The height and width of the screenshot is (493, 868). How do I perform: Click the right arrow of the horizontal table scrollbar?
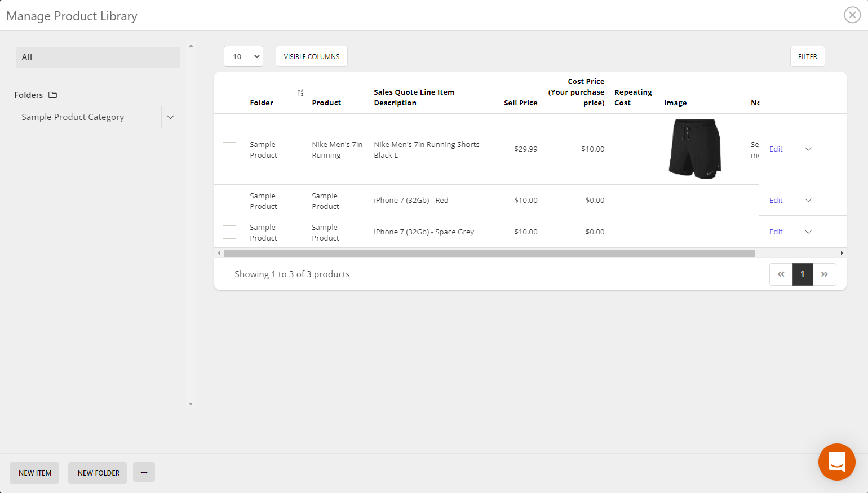coord(842,253)
